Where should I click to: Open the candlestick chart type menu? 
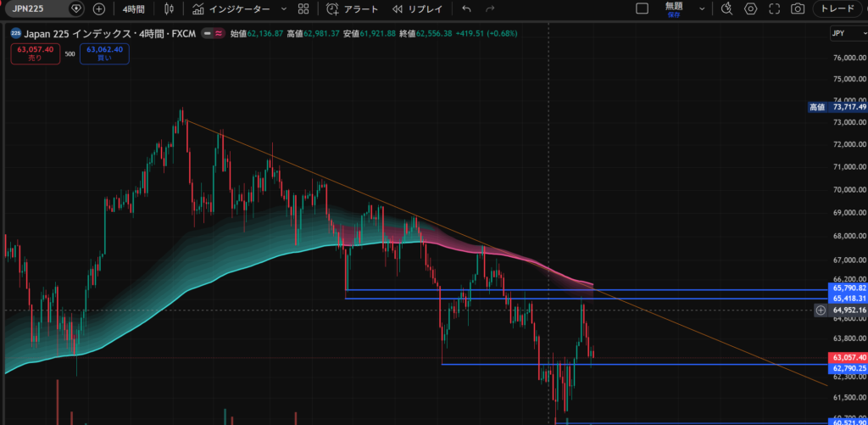pyautogui.click(x=169, y=8)
